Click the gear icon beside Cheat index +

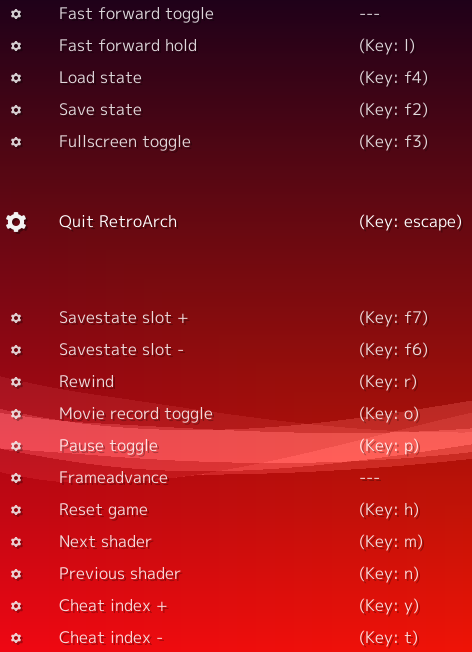pos(16,606)
